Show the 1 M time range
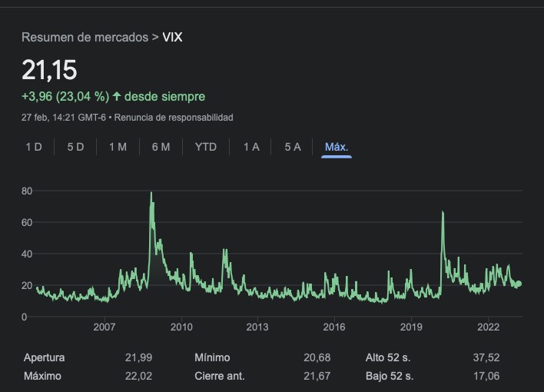The width and height of the screenshot is (544, 392). coord(118,147)
